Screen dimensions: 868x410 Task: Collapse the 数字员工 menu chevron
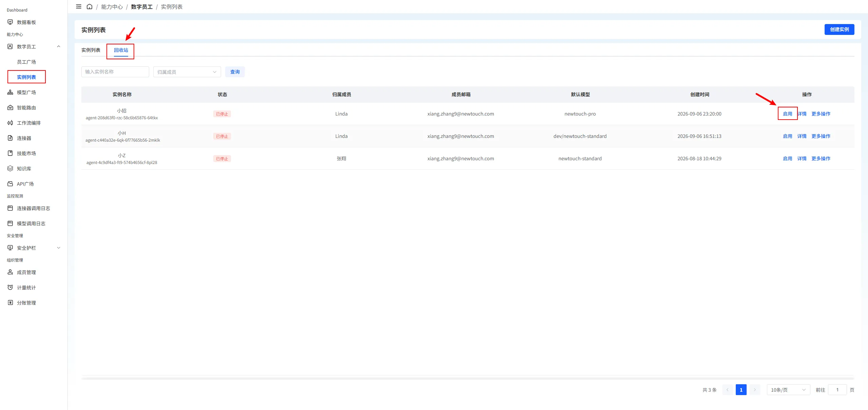pyautogui.click(x=59, y=46)
